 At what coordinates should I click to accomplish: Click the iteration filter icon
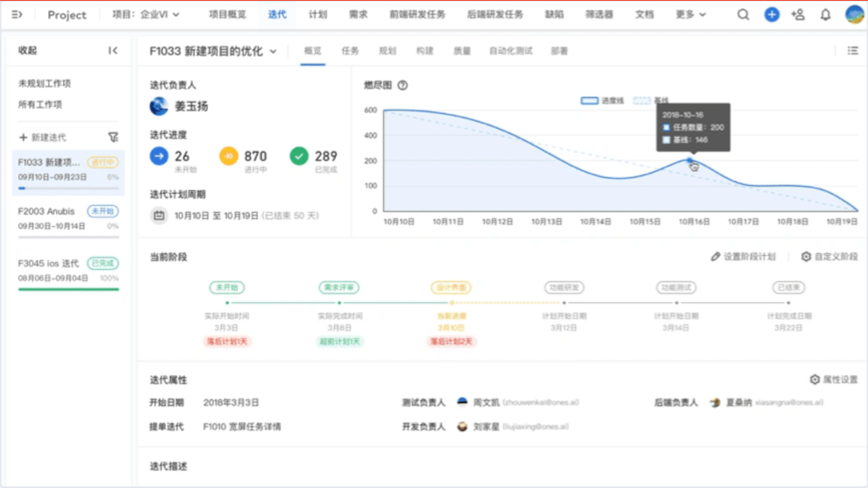(113, 138)
